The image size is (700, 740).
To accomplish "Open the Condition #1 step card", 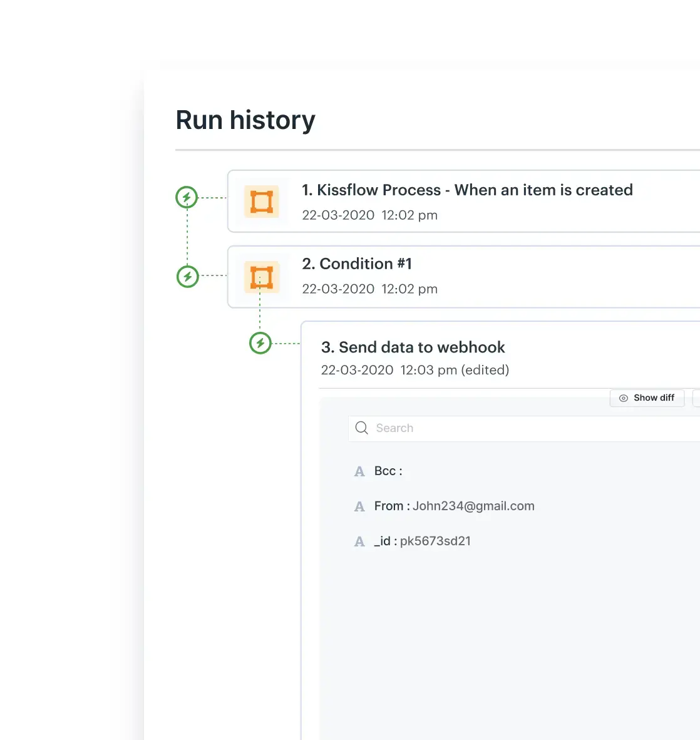I will point(463,277).
